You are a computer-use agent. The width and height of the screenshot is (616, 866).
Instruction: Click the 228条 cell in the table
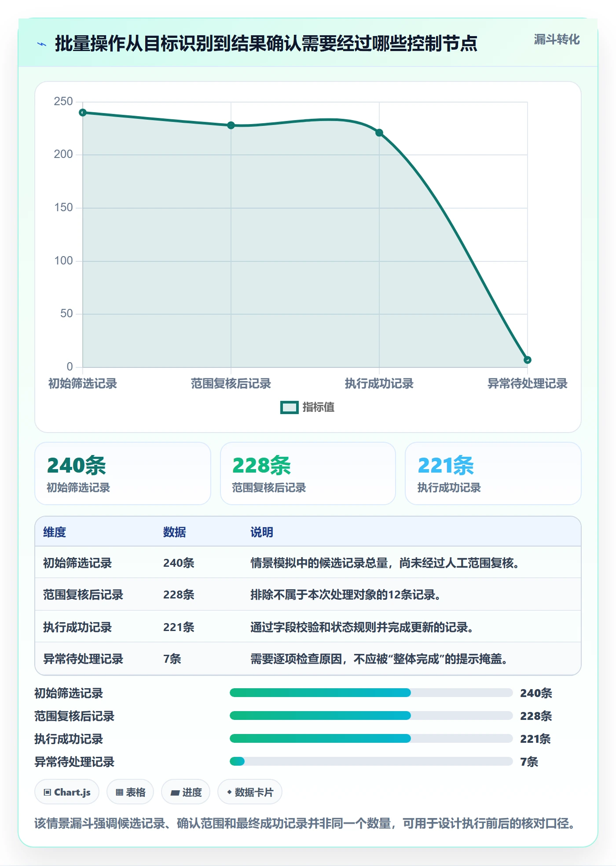179,594
